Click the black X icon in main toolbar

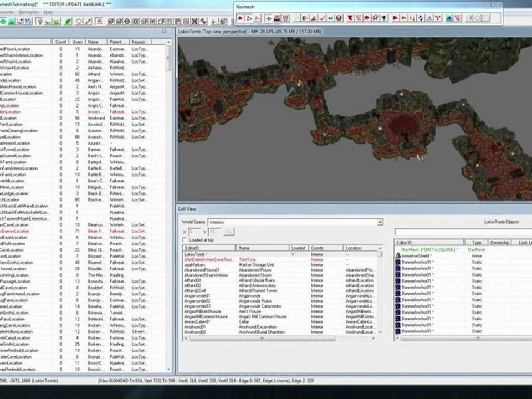coord(195,22)
